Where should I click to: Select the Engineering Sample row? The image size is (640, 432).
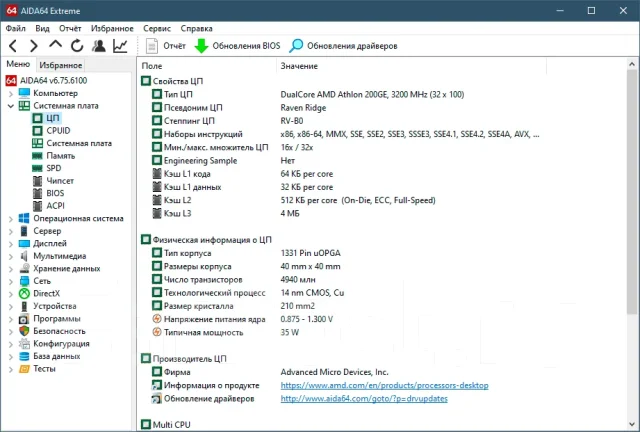click(x=223, y=160)
